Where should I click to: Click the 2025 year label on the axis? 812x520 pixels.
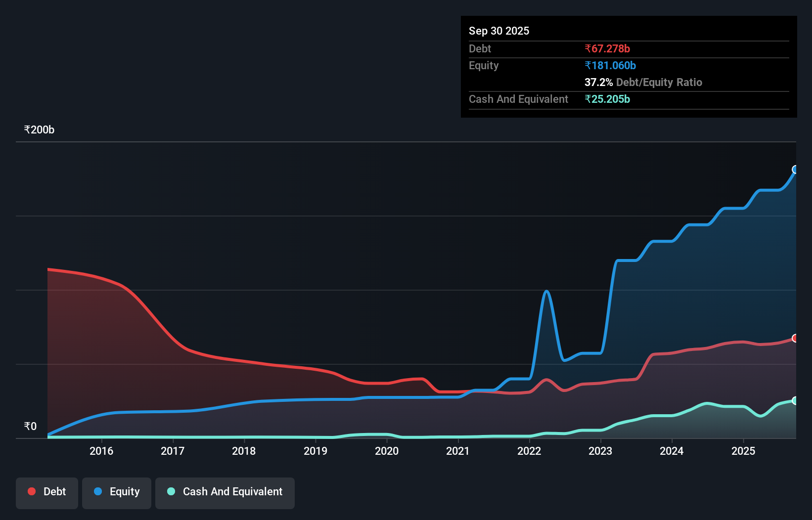(x=744, y=451)
